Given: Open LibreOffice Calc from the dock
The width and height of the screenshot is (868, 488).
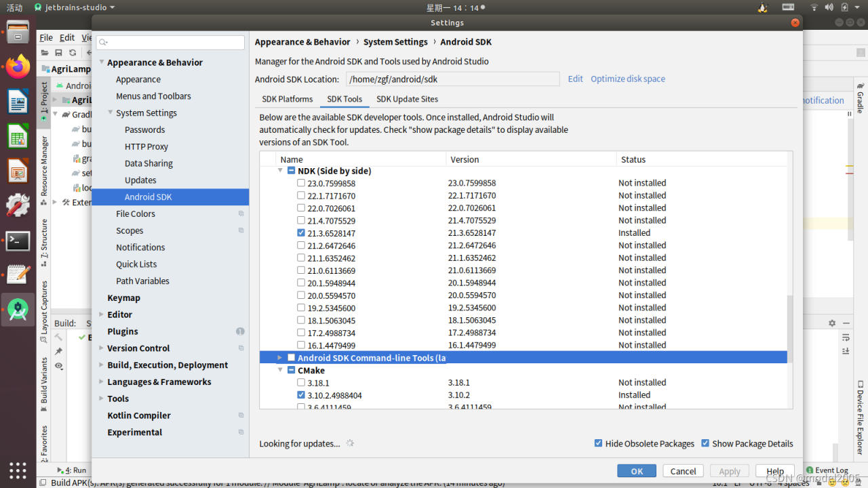Looking at the screenshot, I should point(18,136).
